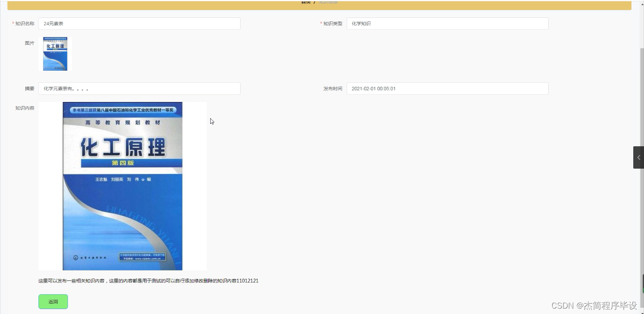This screenshot has width=644, height=314.
Task: Click the red asterisk beside 知识类型
Action: click(x=321, y=23)
